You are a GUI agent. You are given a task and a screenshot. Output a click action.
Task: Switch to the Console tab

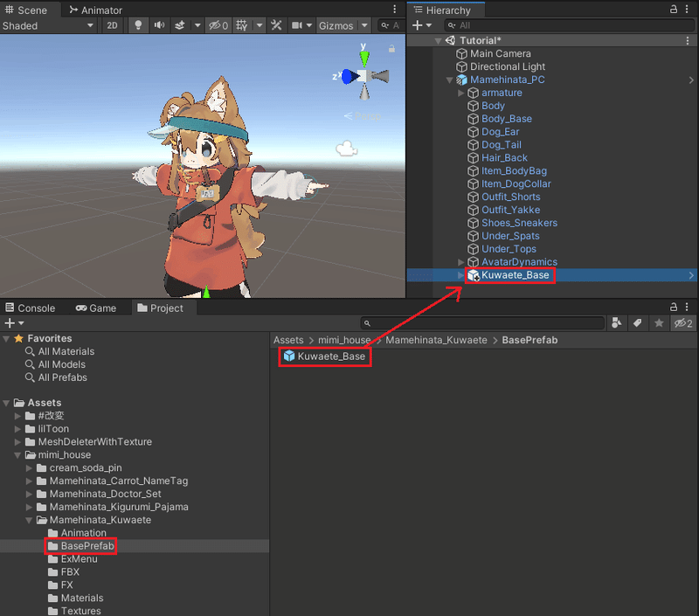click(x=31, y=308)
